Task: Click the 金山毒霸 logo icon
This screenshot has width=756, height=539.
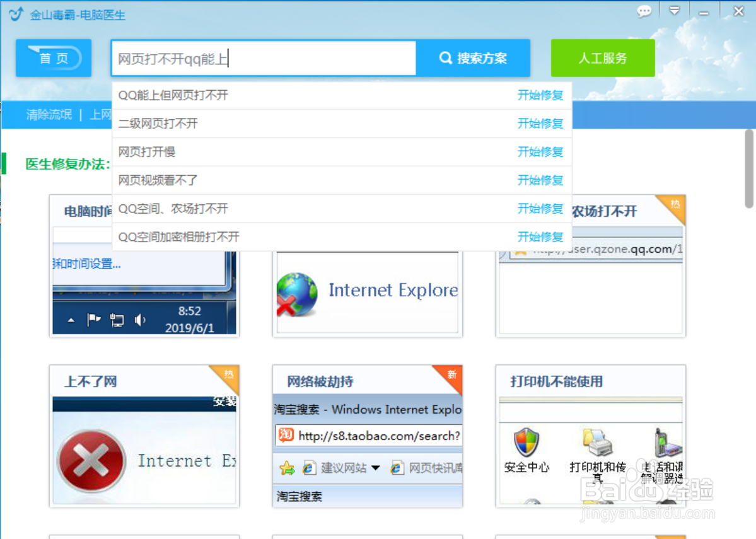Action: (x=16, y=14)
